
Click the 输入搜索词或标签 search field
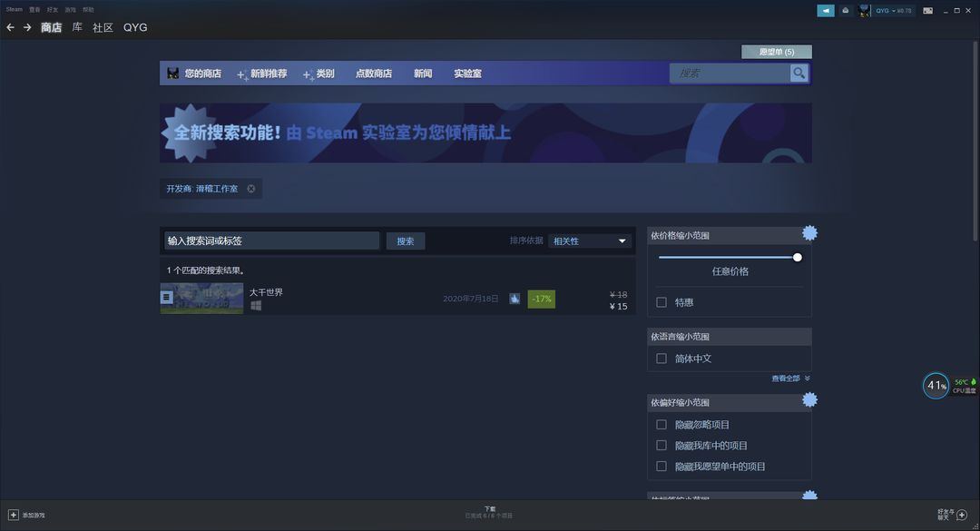coord(271,241)
